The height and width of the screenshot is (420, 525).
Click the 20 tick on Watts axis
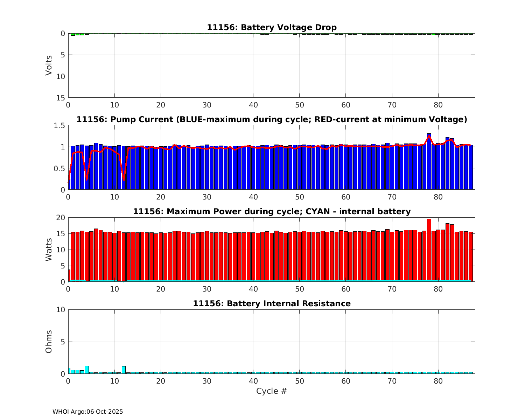click(61, 218)
